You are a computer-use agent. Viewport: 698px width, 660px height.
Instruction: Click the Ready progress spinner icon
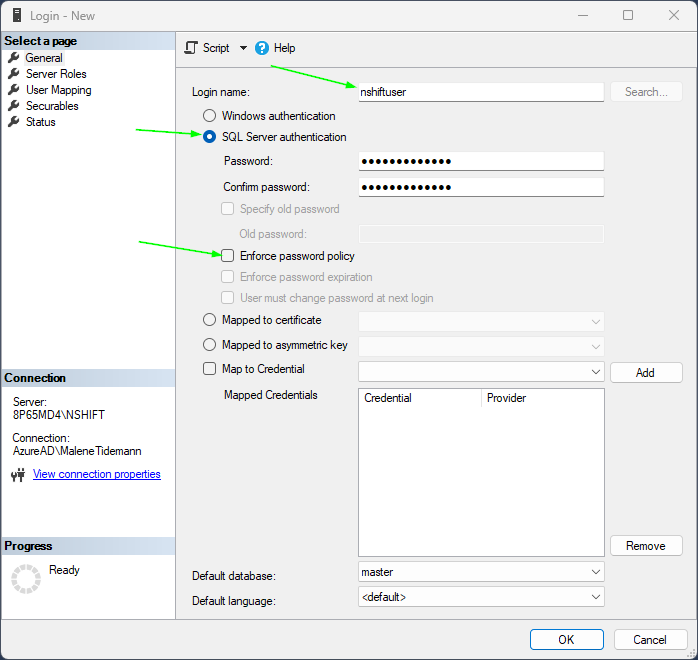(x=26, y=579)
